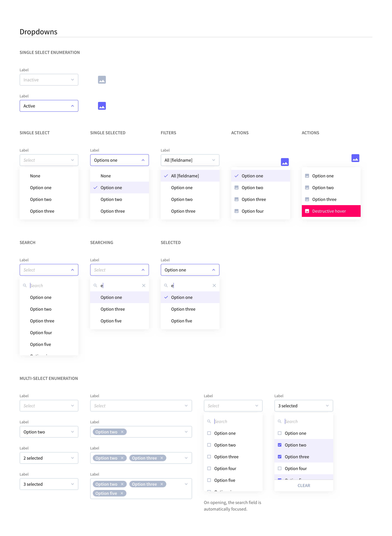Select checked Option one action entry
The width and height of the screenshot is (392, 536).
[x=260, y=176]
